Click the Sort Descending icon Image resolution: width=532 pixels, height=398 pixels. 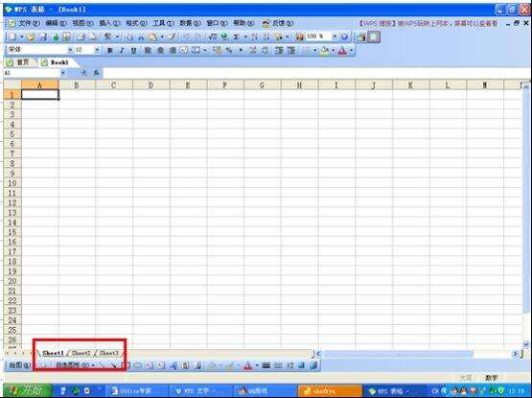coord(266,36)
